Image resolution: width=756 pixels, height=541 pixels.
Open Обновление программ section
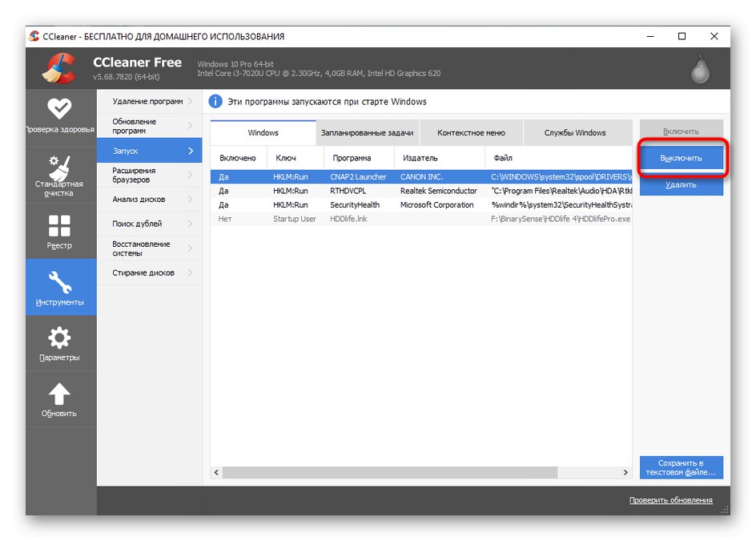point(150,126)
